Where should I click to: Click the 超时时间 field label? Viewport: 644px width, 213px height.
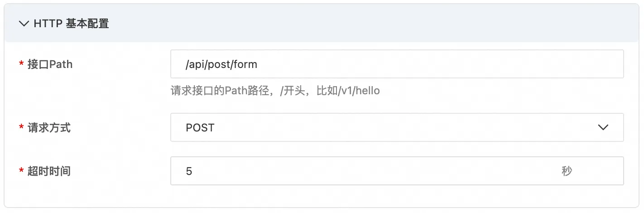pos(49,171)
